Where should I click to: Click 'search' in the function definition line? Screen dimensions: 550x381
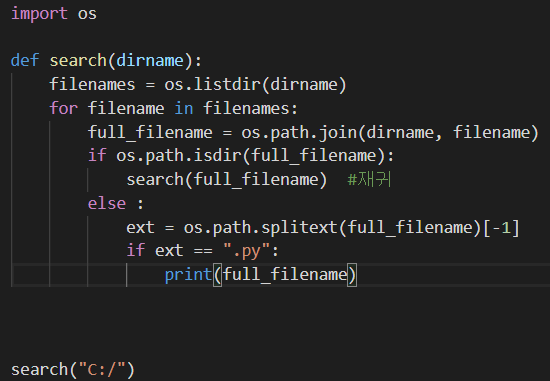[x=78, y=60]
